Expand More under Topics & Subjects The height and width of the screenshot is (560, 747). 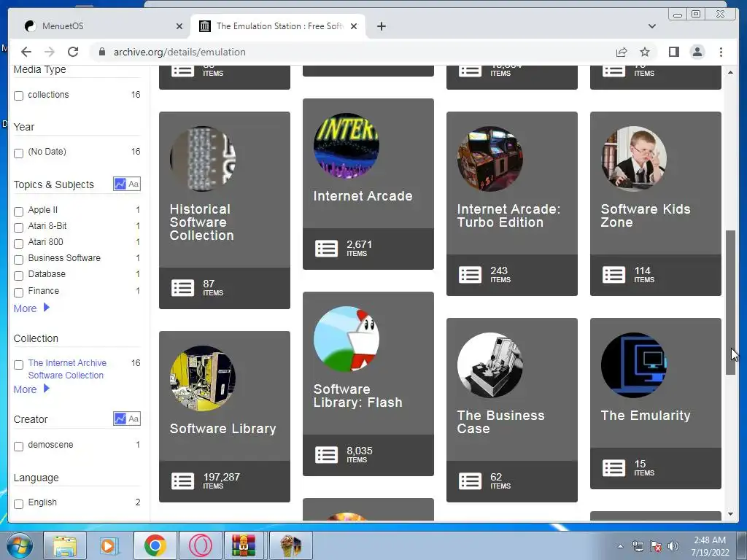coord(31,308)
